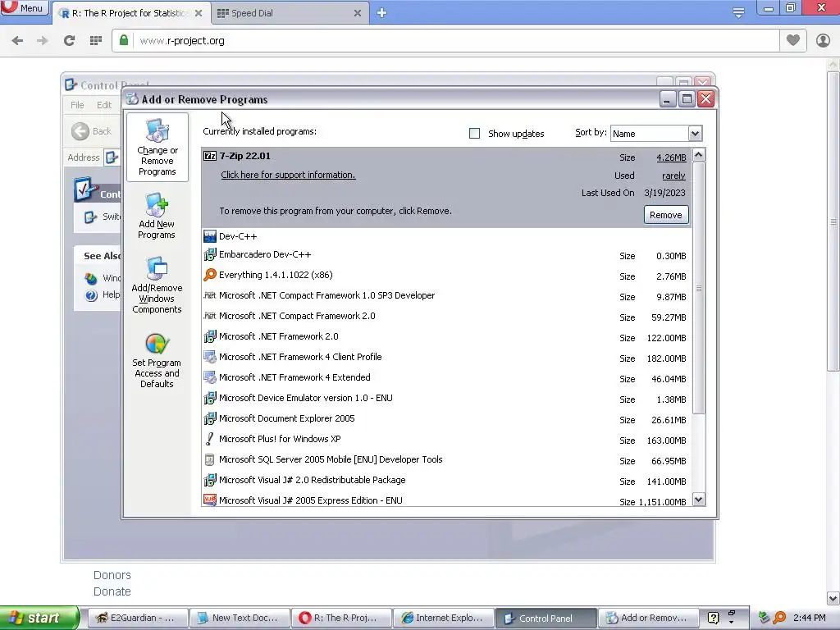840x630 pixels.
Task: Click the Donors link on webpage
Action: click(x=112, y=575)
